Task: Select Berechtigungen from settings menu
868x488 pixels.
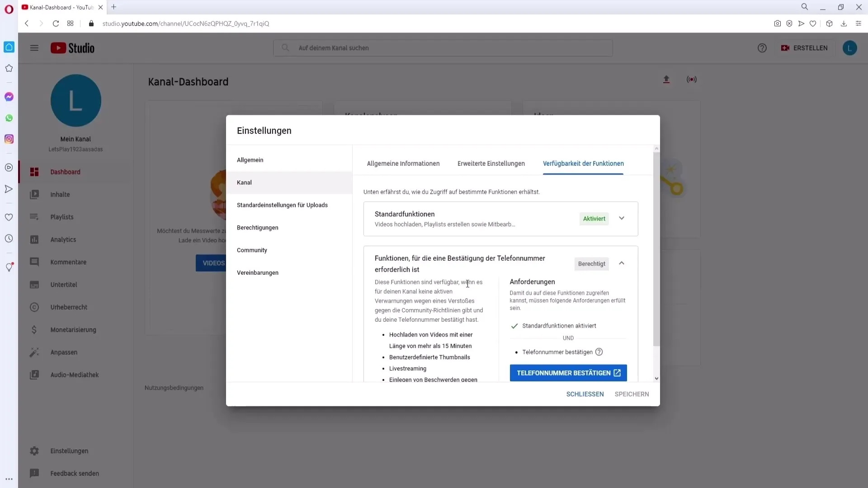Action: [258, 228]
